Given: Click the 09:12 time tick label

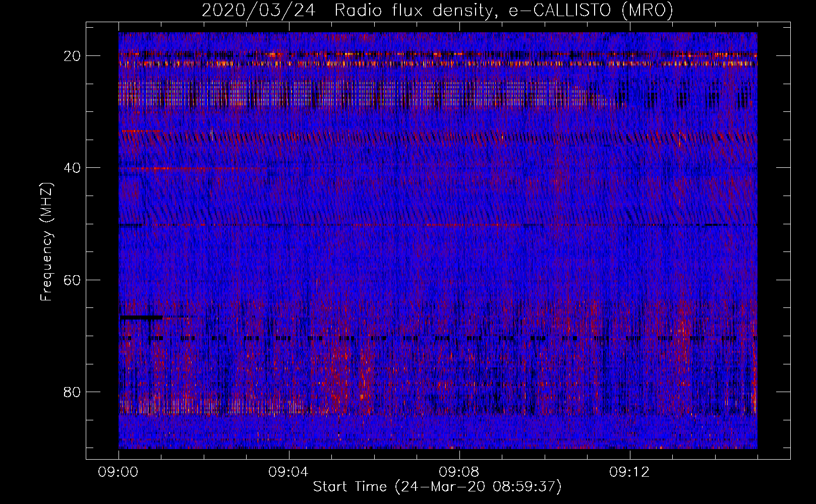Looking at the screenshot, I should (630, 472).
